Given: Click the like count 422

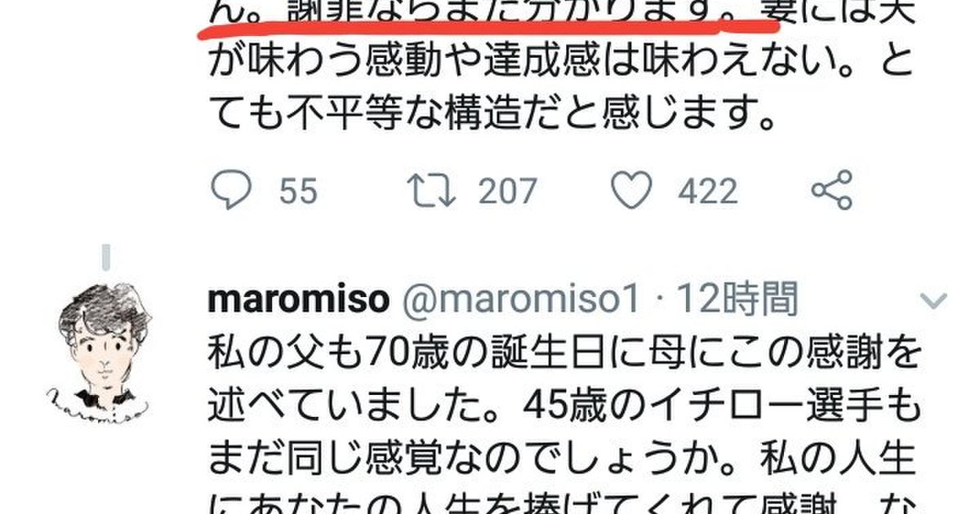Looking at the screenshot, I should pyautogui.click(x=707, y=192).
